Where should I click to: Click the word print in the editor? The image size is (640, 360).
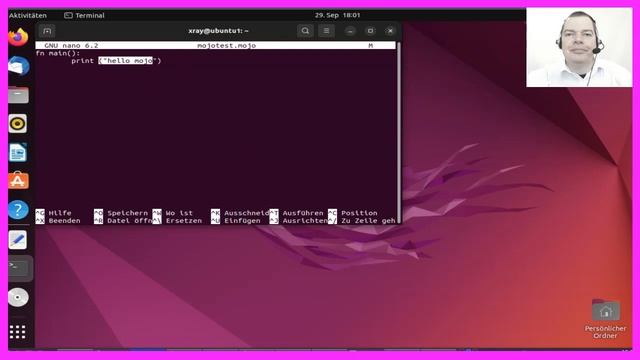83,60
